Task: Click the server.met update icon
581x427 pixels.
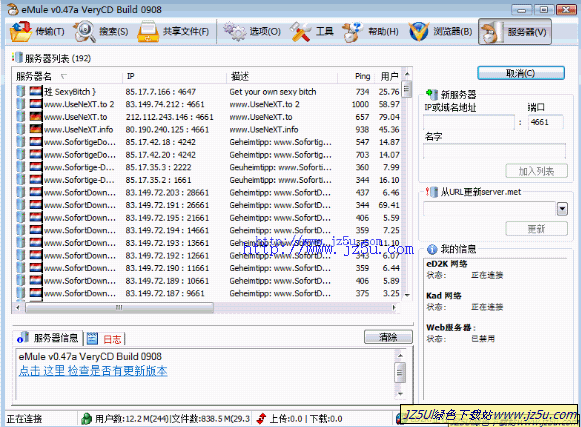Action: (431, 192)
